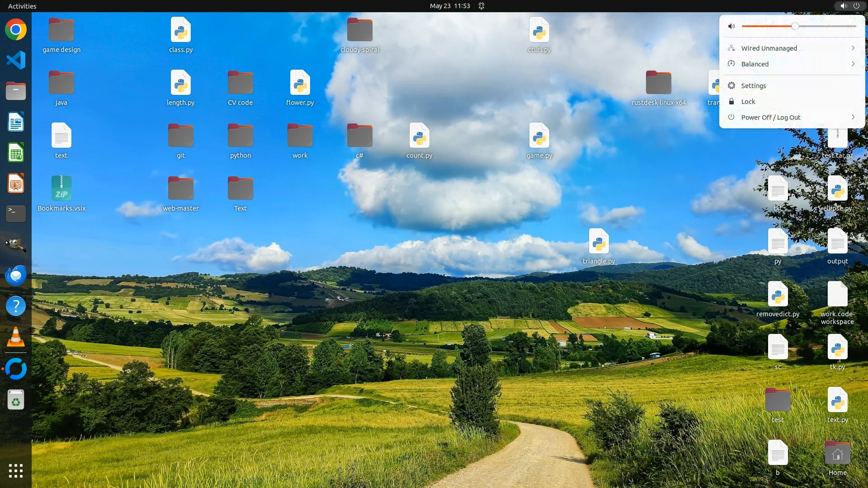Expand Wired Unmanaged network submenu arrow

853,48
